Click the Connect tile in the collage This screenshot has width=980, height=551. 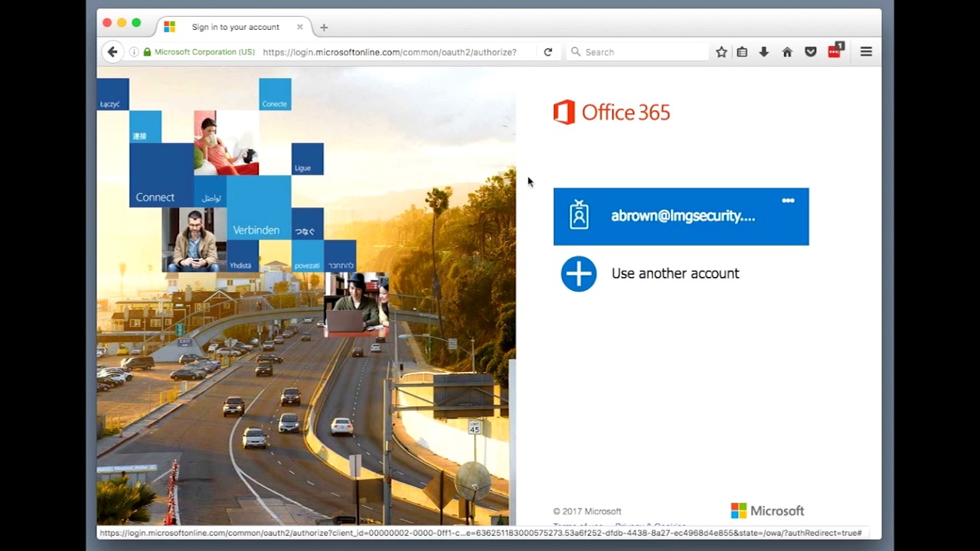[162, 175]
